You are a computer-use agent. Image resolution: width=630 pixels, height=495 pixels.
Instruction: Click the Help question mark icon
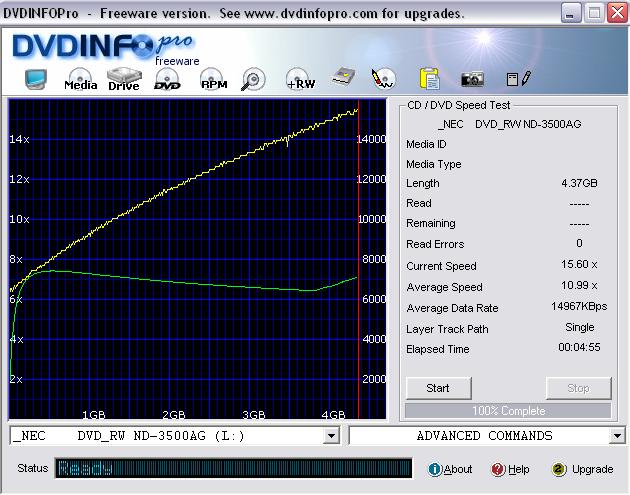click(x=498, y=469)
